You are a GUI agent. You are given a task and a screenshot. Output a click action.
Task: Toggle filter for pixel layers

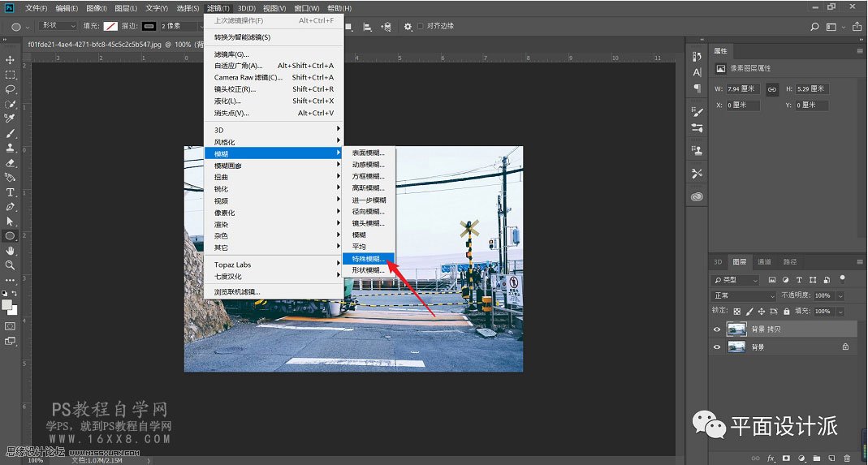click(771, 280)
